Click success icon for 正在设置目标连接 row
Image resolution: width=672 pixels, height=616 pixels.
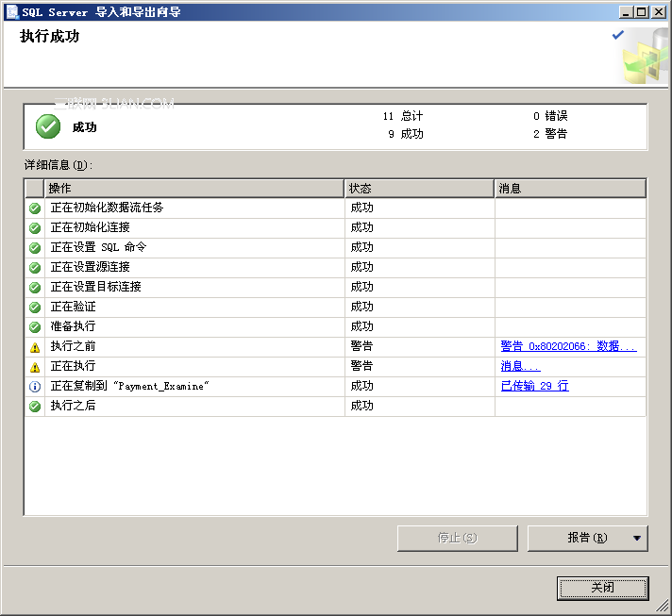tap(35, 288)
